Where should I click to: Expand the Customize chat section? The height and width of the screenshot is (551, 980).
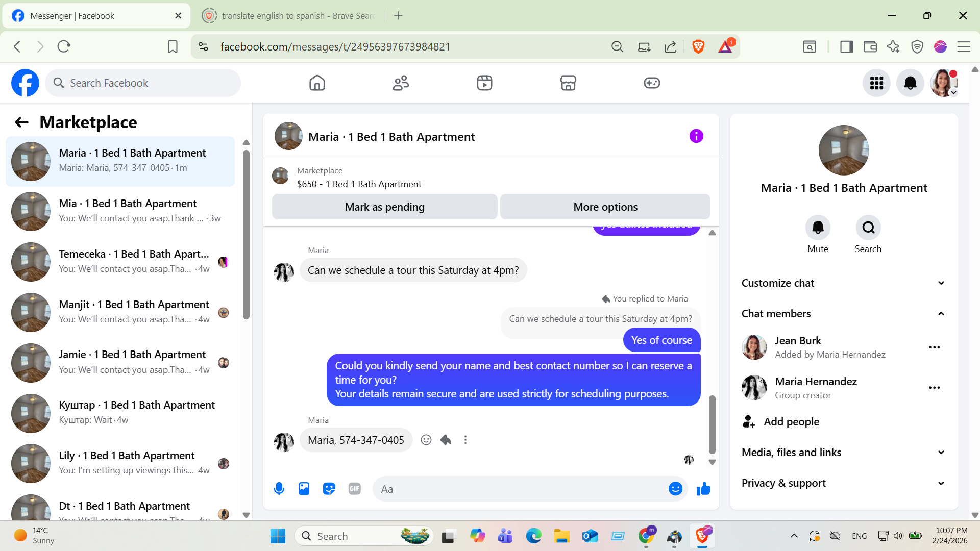843,283
